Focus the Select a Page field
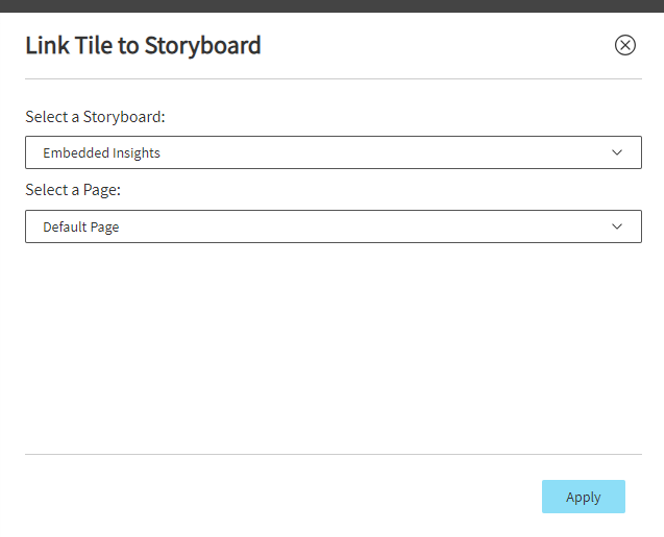This screenshot has height=537, width=664. point(333,227)
